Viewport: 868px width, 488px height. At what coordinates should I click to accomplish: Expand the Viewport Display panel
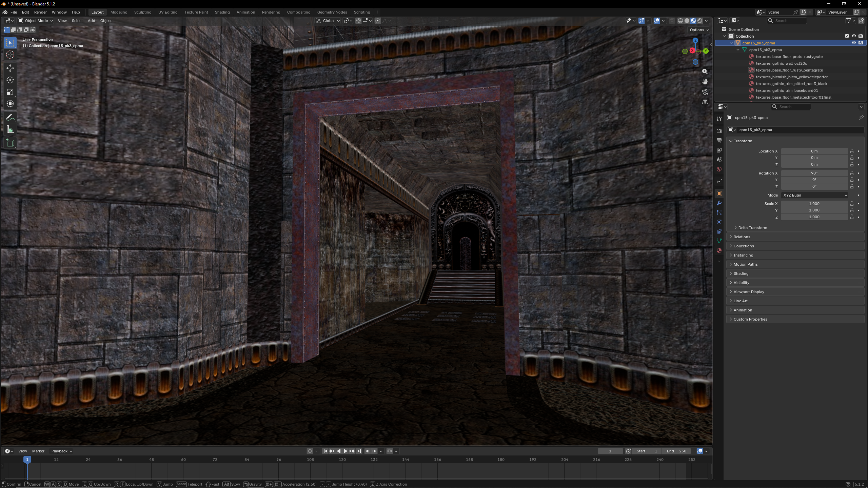(749, 292)
